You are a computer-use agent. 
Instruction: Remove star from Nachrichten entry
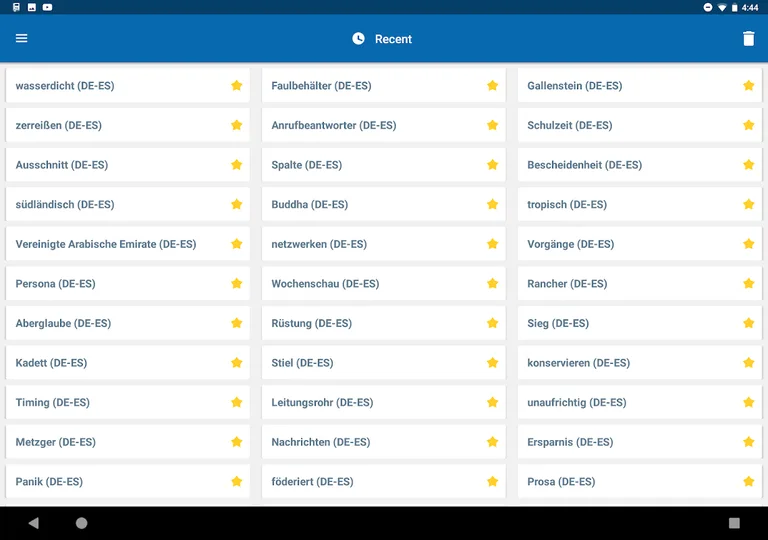(x=492, y=442)
